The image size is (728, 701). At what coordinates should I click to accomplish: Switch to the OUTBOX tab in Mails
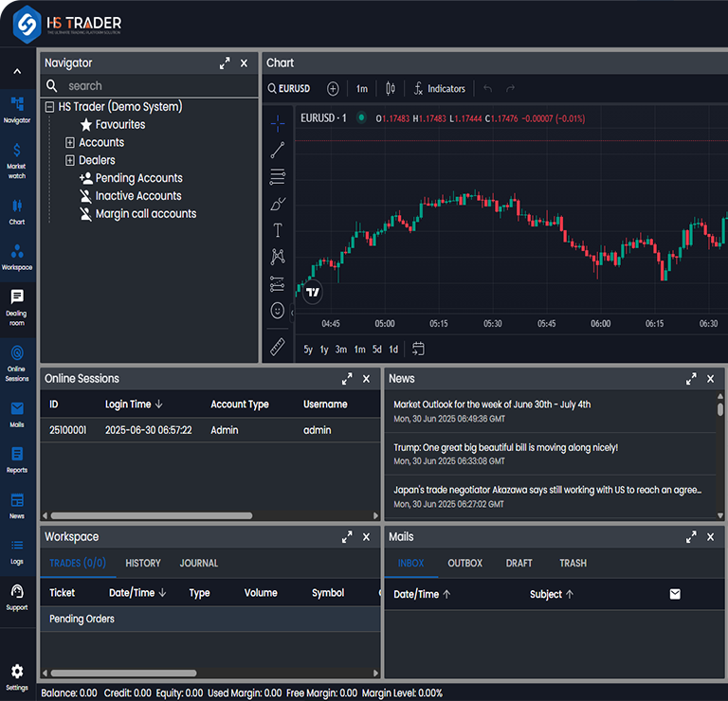pos(464,564)
